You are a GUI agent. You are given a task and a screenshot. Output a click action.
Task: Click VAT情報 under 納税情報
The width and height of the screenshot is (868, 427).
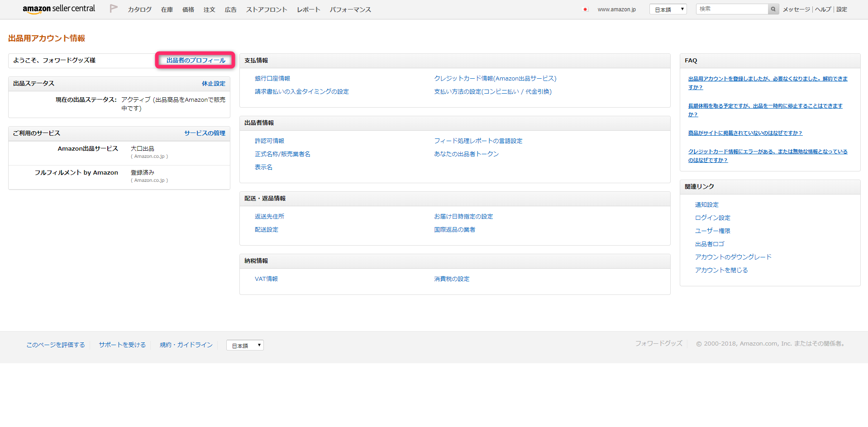tap(266, 279)
